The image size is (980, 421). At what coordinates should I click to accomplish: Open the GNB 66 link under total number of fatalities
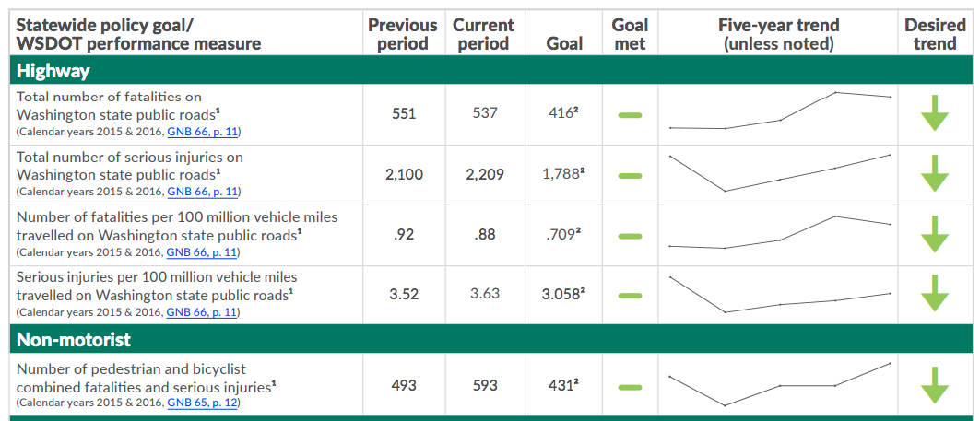point(202,131)
